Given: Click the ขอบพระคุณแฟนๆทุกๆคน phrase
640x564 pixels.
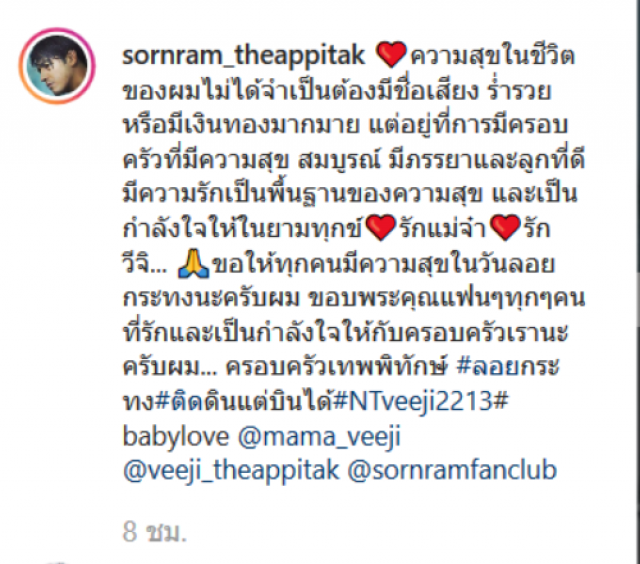Looking at the screenshot, I should (447, 298).
